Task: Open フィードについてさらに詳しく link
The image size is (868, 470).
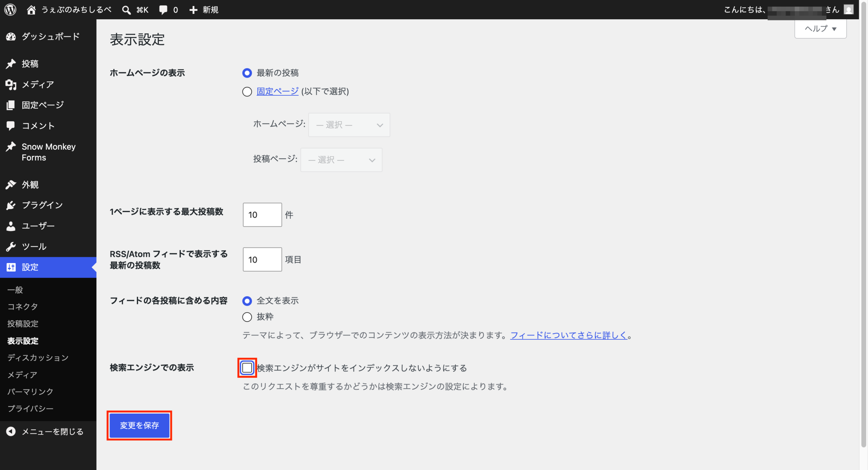Action: coord(569,335)
